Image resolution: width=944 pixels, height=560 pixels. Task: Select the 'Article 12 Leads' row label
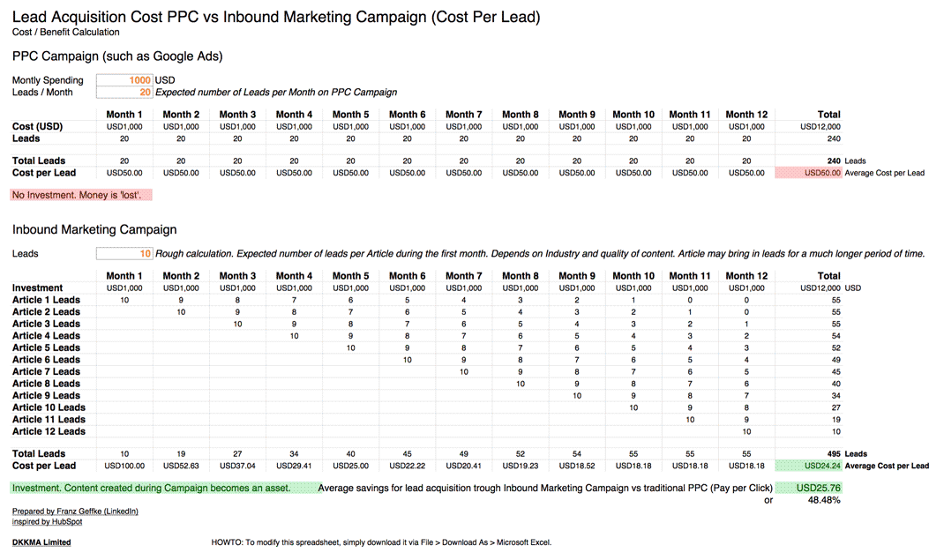pos(49,431)
